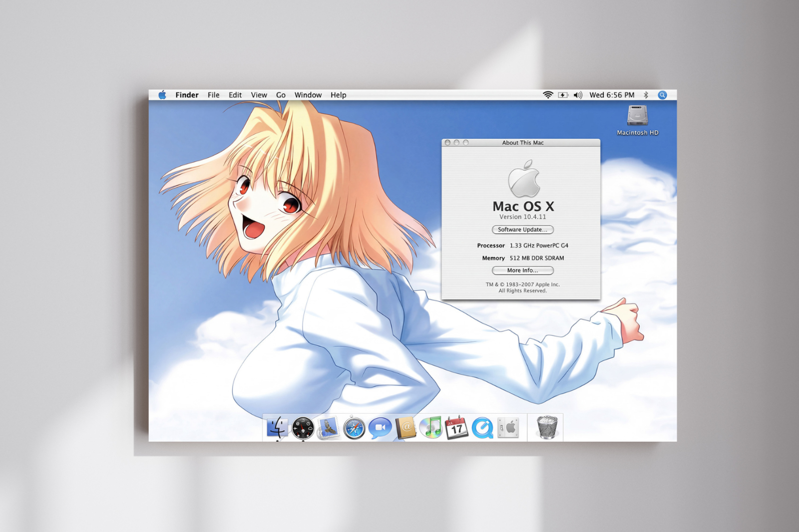Open the Apple menu
Image resolution: width=799 pixels, height=532 pixels.
[162, 95]
